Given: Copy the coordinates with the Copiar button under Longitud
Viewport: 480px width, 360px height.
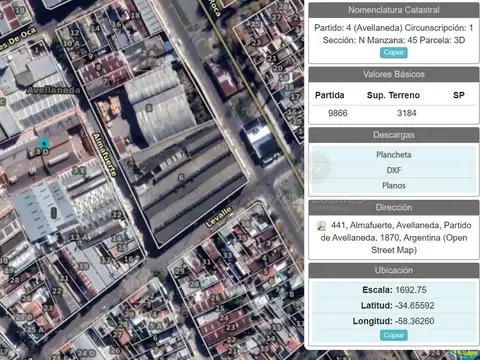Looking at the screenshot, I should 394,335.
